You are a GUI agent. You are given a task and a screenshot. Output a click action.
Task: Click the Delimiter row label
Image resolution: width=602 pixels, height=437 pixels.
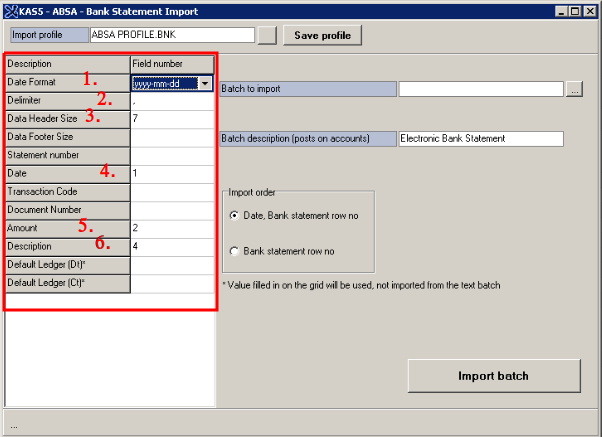[68, 101]
